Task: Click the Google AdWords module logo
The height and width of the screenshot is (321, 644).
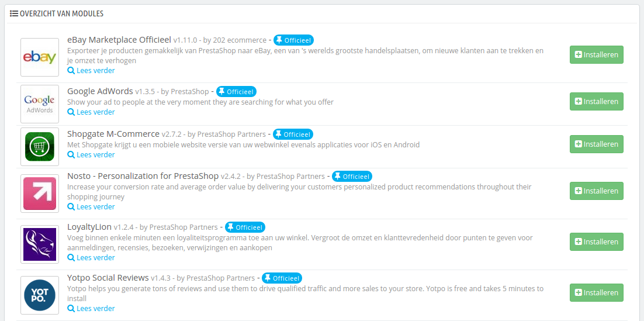Action: (x=40, y=104)
